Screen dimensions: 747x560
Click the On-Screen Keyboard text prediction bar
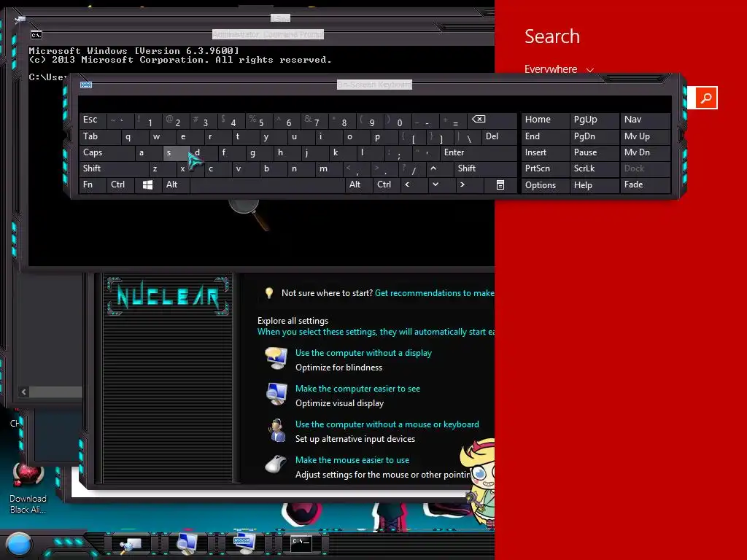click(375, 104)
